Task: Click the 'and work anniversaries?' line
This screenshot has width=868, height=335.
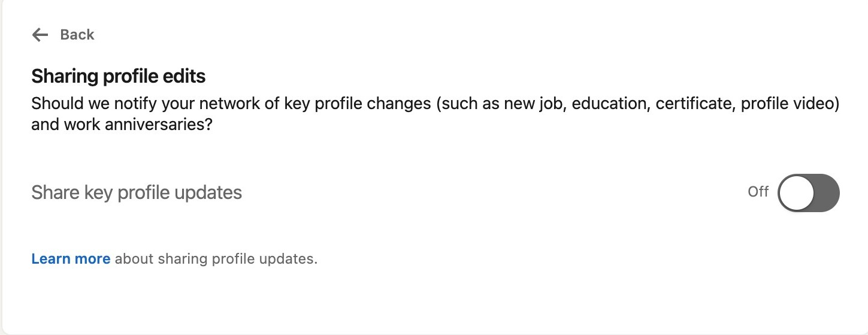Action: click(x=122, y=126)
